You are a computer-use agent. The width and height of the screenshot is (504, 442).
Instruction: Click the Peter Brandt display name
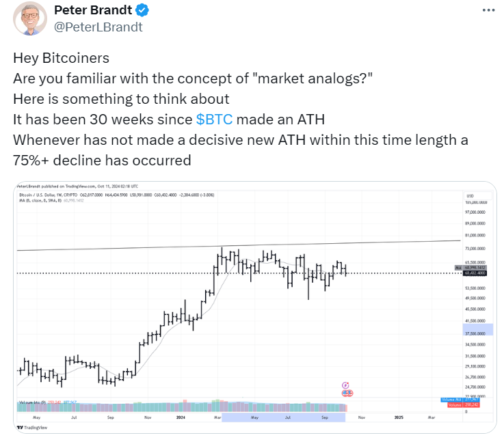pos(93,10)
